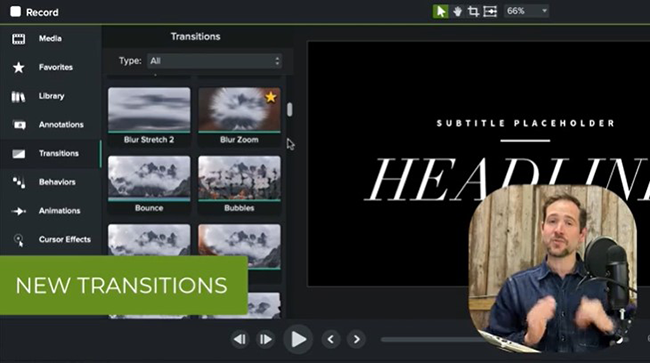Activate the Pan hand tool
This screenshot has height=363, width=650.
tap(457, 12)
